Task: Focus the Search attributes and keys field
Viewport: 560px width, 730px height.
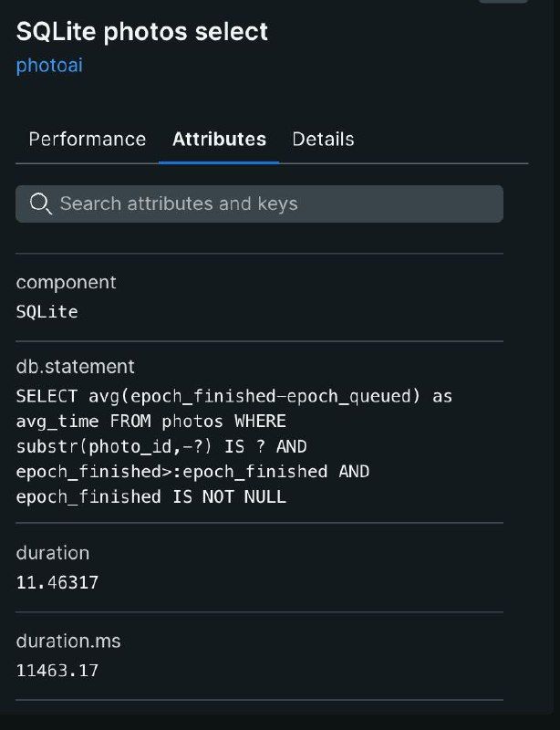Action: (274, 203)
